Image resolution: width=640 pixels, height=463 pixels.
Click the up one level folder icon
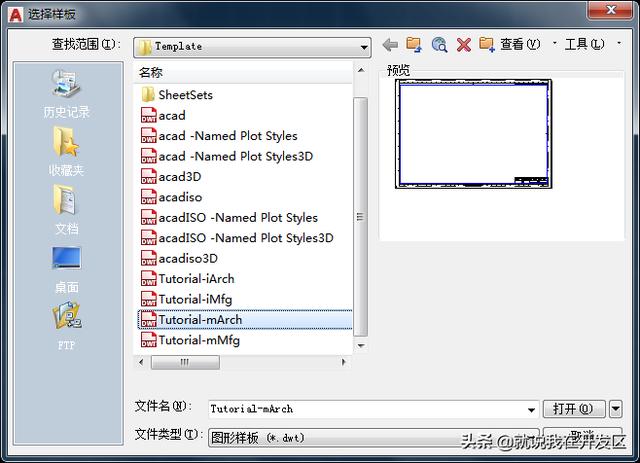point(414,45)
